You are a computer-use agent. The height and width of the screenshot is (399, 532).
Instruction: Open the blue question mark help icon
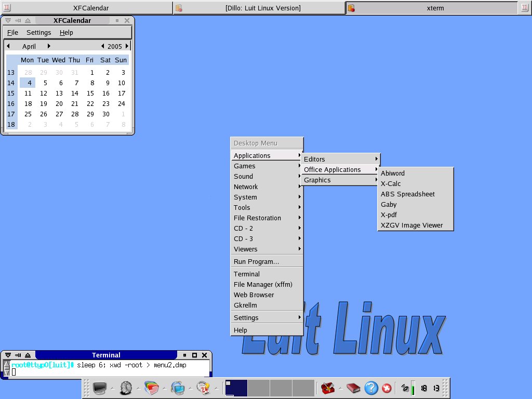pos(371,388)
